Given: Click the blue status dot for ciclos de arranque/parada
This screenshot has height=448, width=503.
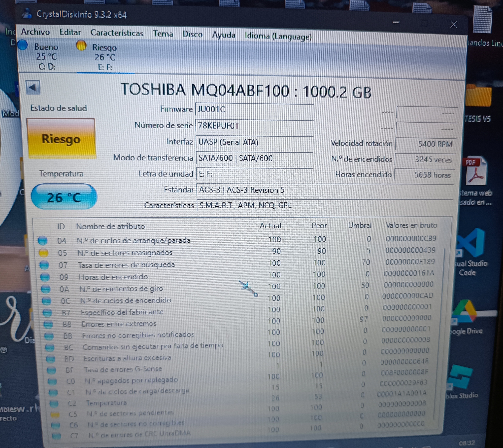Looking at the screenshot, I should coord(43,240).
